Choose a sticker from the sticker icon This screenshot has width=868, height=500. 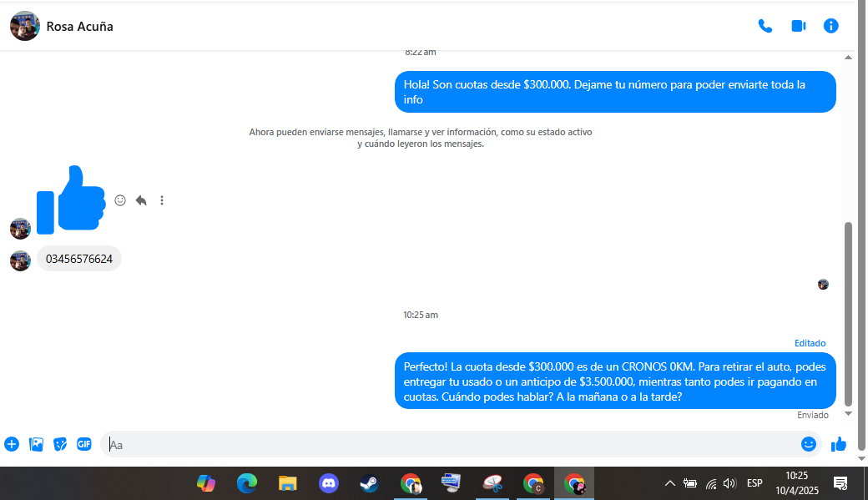coord(60,444)
